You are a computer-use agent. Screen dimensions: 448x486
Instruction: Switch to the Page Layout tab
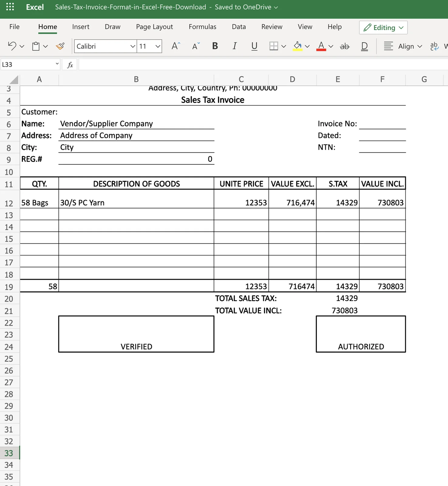pos(154,27)
